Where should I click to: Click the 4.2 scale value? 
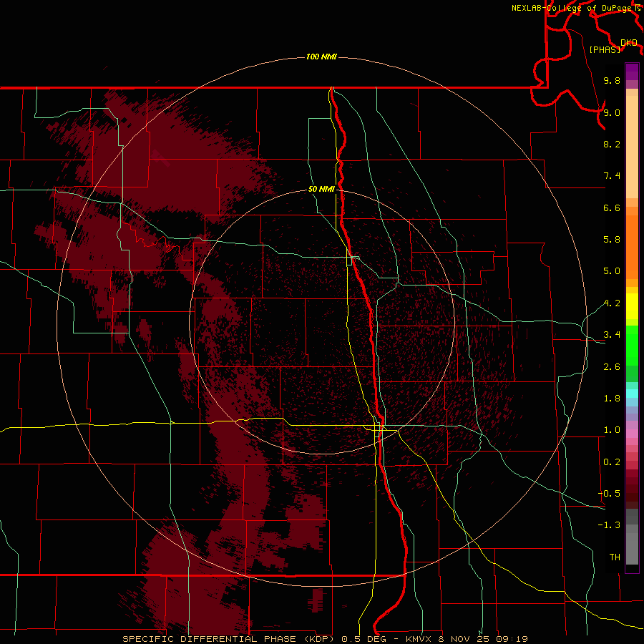(612, 303)
